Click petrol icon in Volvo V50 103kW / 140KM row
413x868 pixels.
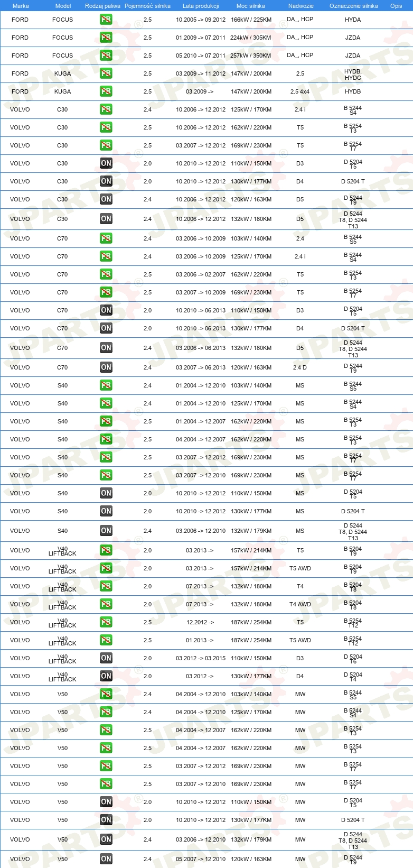(106, 694)
